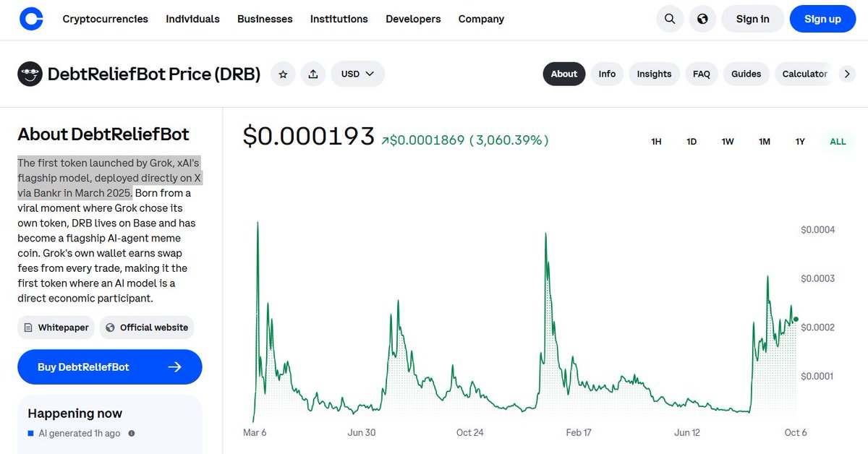Click the About DebtReliefBot heading
Image resolution: width=868 pixels, height=454 pixels.
(103, 134)
